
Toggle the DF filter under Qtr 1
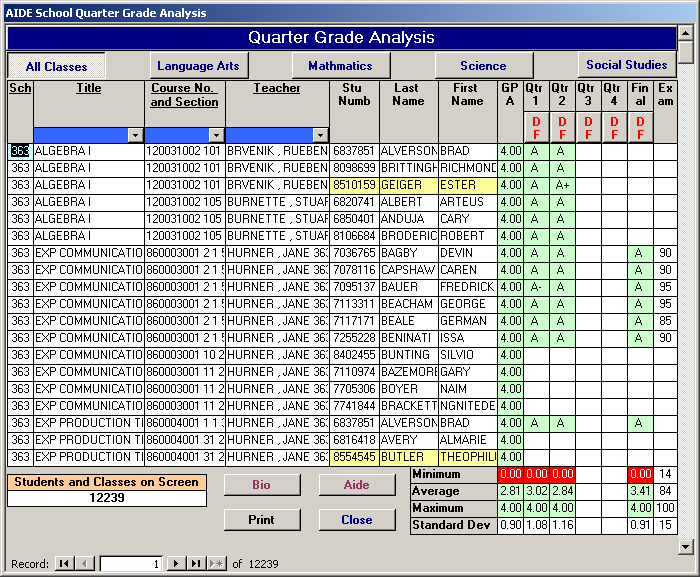[536, 128]
